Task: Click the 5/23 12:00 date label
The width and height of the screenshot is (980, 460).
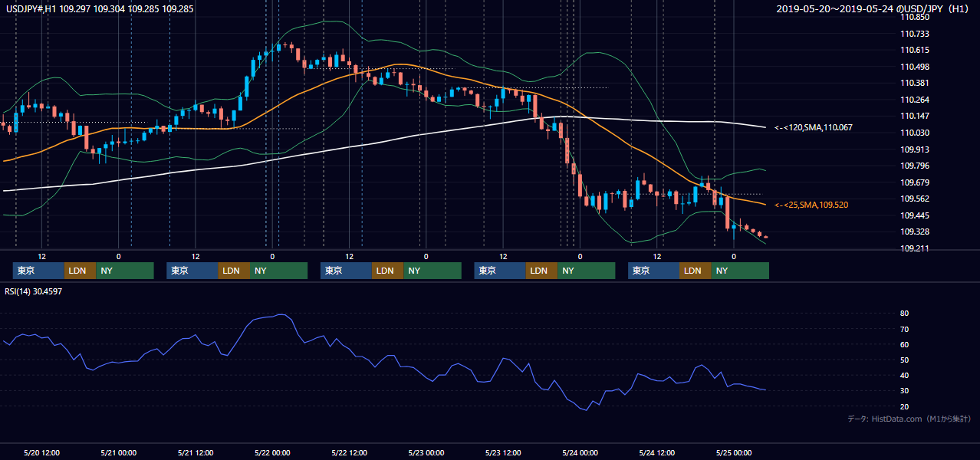Action: (503, 452)
